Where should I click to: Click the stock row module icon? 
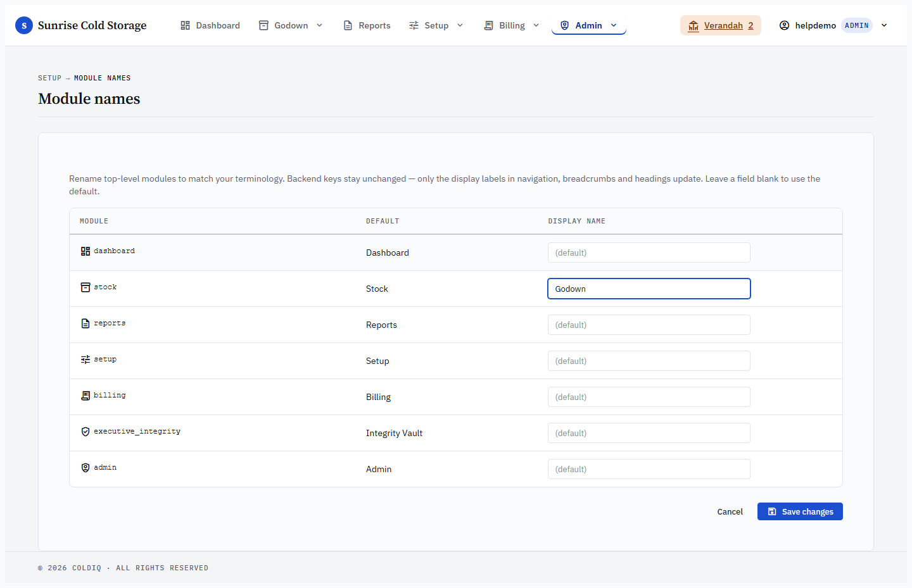[x=85, y=287]
